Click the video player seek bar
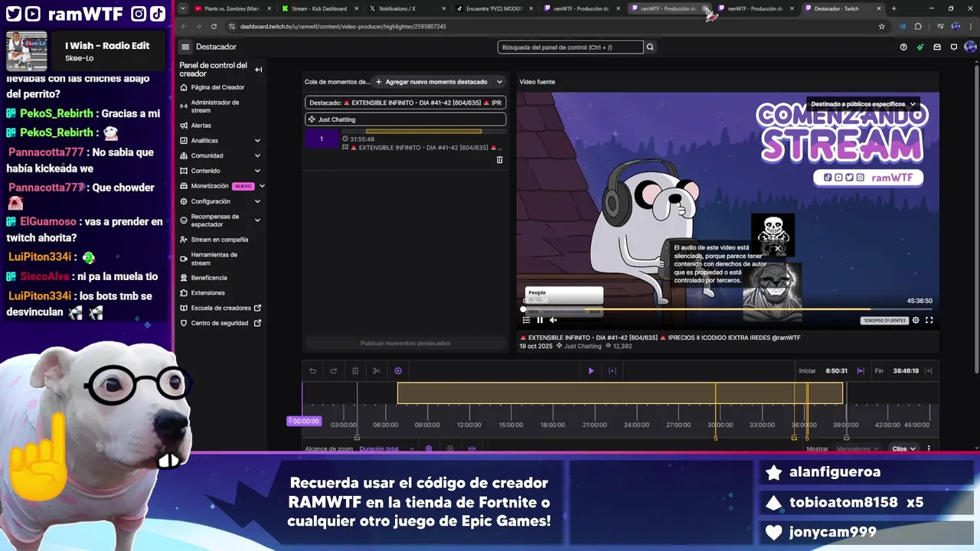The height and width of the screenshot is (551, 980). pyautogui.click(x=727, y=309)
